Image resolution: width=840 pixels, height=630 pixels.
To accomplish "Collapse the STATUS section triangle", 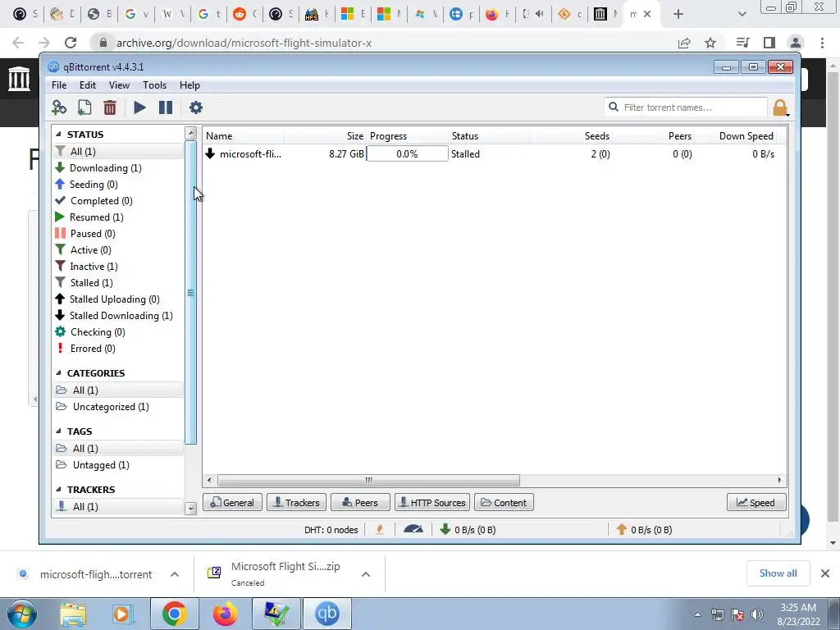I will [x=59, y=135].
